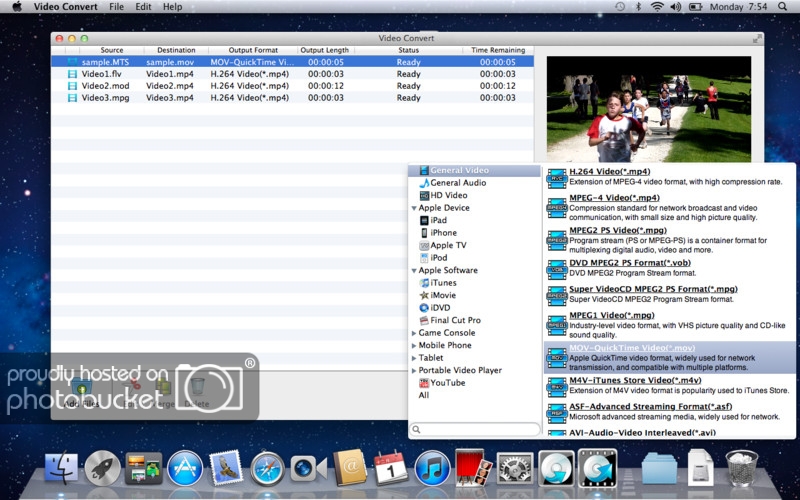Open DVD MPEG2 PS Format(*.vob) link
Viewport: 800px width, 500px height.
click(630, 263)
